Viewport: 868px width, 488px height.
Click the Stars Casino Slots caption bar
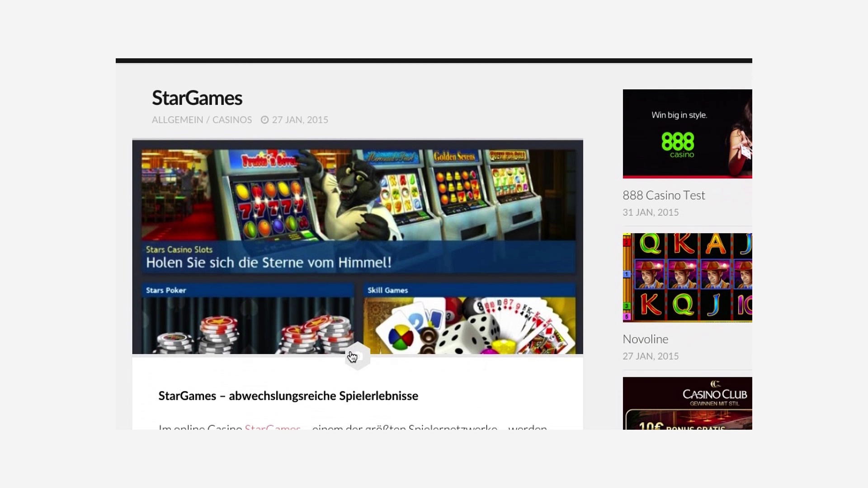(358, 257)
